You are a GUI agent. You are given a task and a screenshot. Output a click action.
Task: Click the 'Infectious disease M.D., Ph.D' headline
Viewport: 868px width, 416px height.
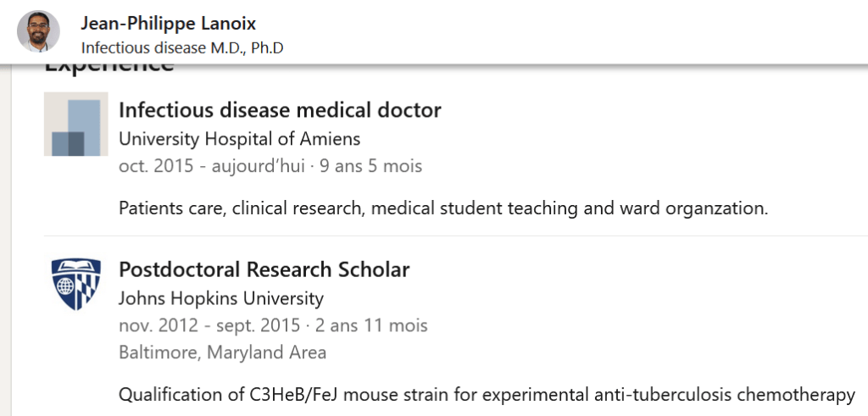[x=181, y=47]
